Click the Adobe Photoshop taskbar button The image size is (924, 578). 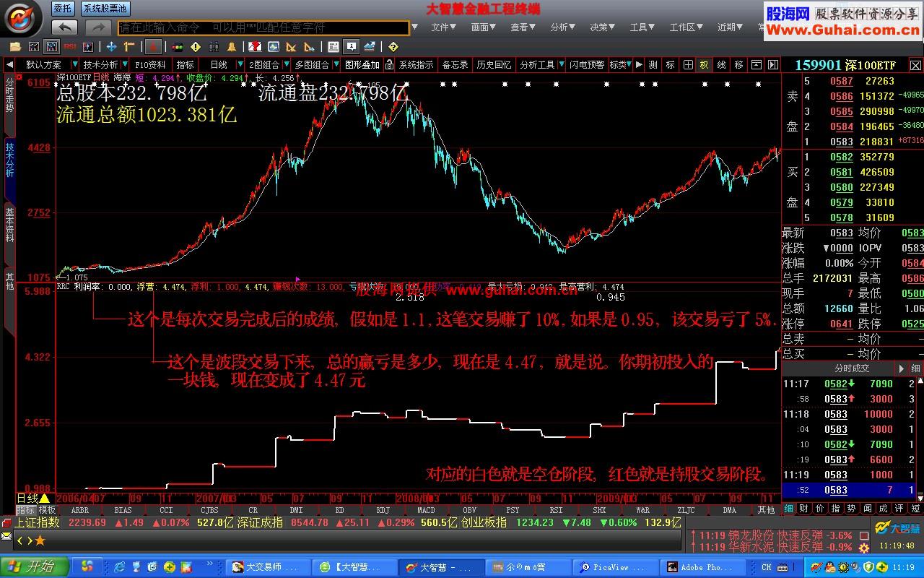click(x=702, y=567)
